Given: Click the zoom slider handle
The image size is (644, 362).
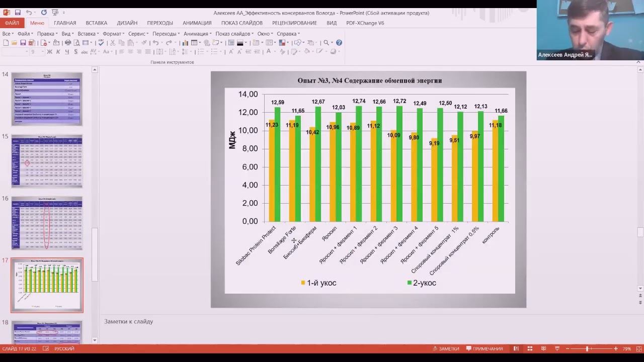Looking at the screenshot, I should [x=587, y=348].
